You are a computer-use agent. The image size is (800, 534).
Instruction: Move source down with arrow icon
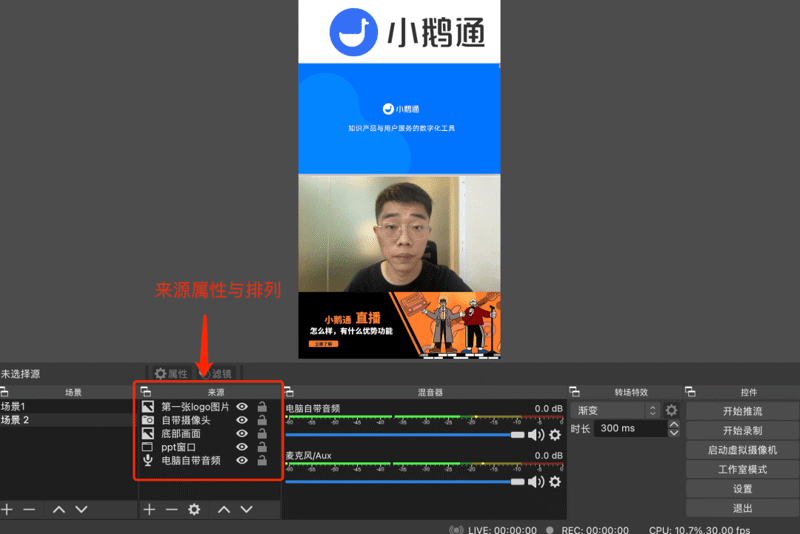(x=246, y=509)
